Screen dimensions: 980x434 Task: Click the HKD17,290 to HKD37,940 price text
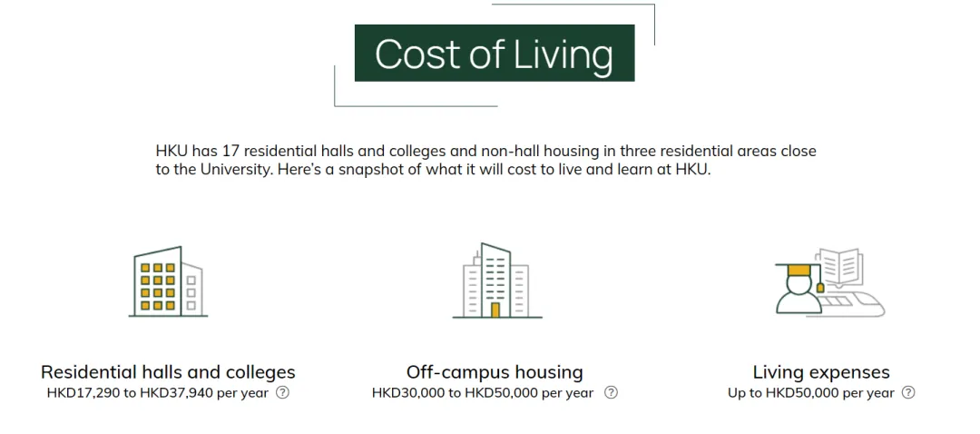[x=158, y=393]
